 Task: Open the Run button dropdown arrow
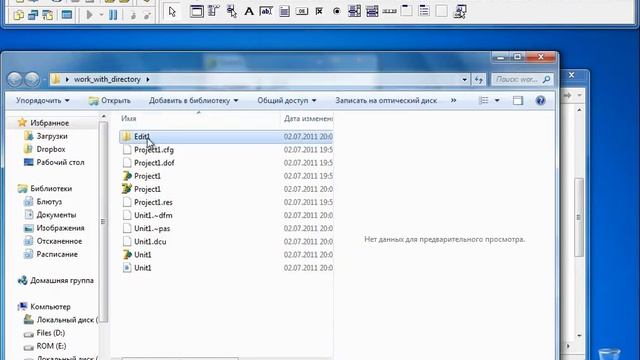pyautogui.click(x=101, y=16)
